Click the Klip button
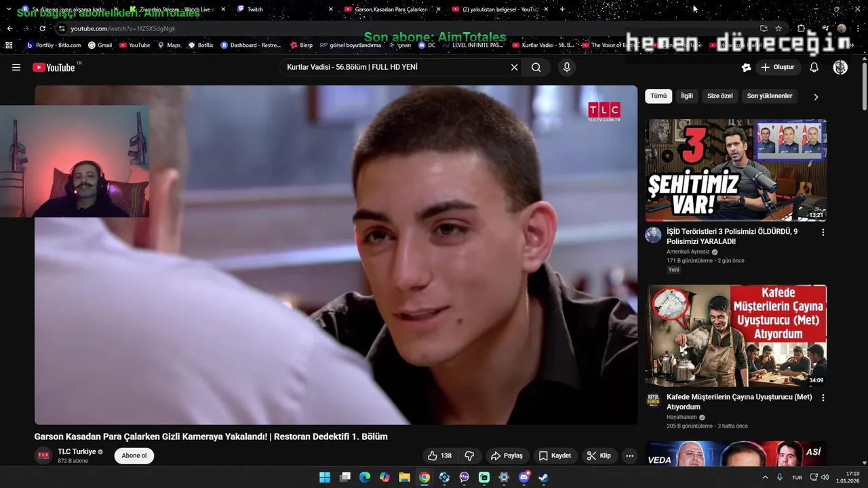This screenshot has width=868, height=488. pyautogui.click(x=599, y=455)
